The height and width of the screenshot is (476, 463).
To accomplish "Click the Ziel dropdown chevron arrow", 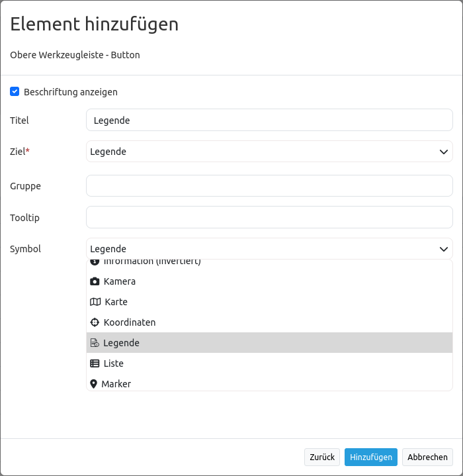I will click(444, 152).
